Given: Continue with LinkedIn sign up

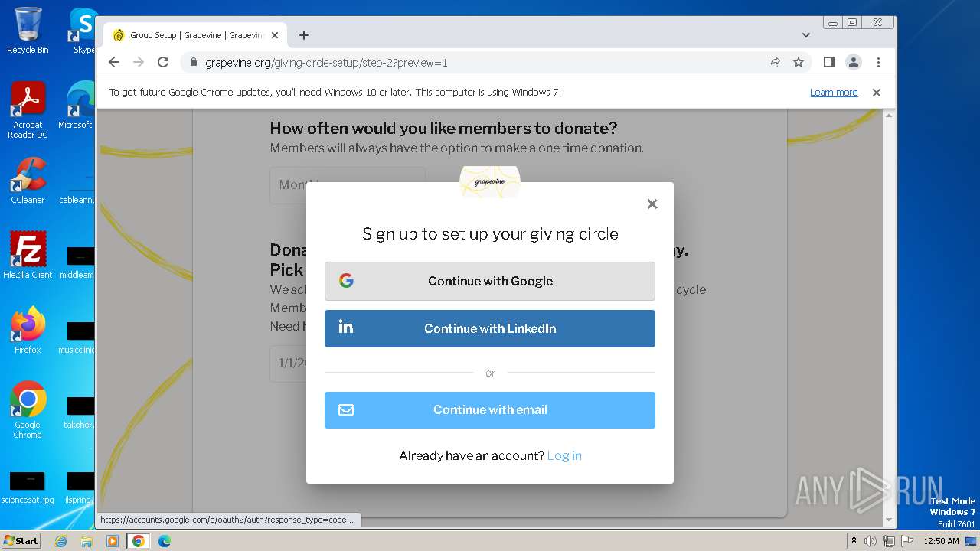Looking at the screenshot, I should click(490, 328).
